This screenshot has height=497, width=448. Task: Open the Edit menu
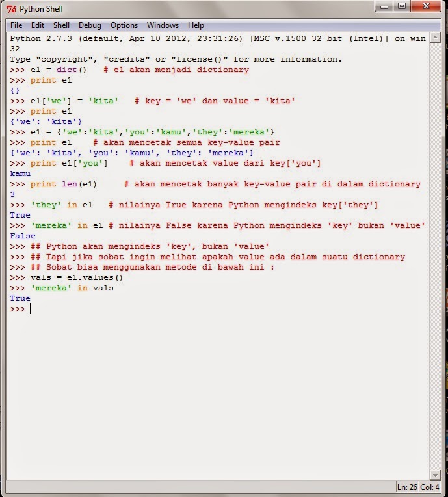click(x=38, y=25)
